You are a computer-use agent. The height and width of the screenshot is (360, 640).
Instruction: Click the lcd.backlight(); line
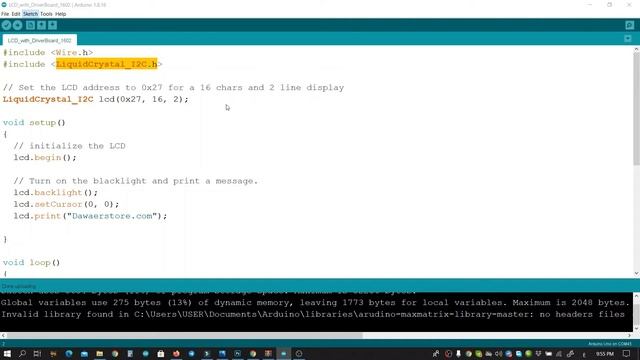point(56,192)
